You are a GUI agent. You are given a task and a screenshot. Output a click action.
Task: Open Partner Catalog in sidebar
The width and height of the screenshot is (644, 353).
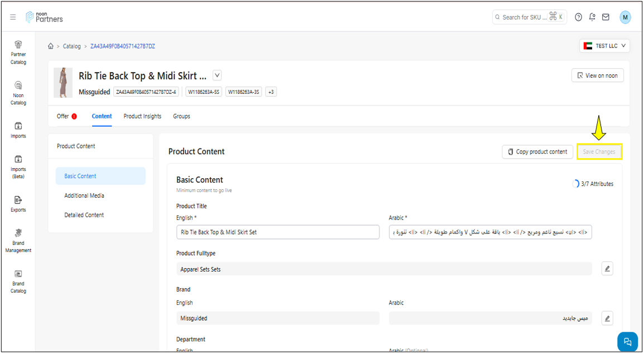(x=18, y=53)
